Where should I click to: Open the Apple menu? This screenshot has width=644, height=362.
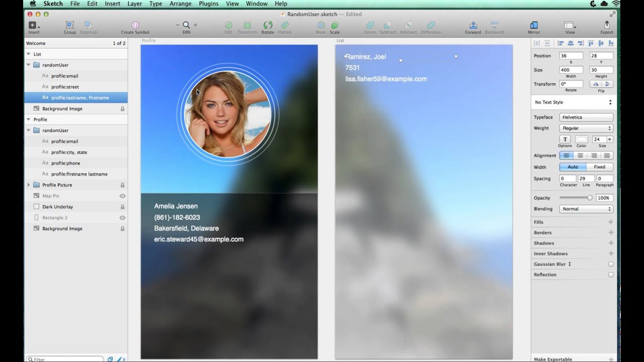[33, 4]
